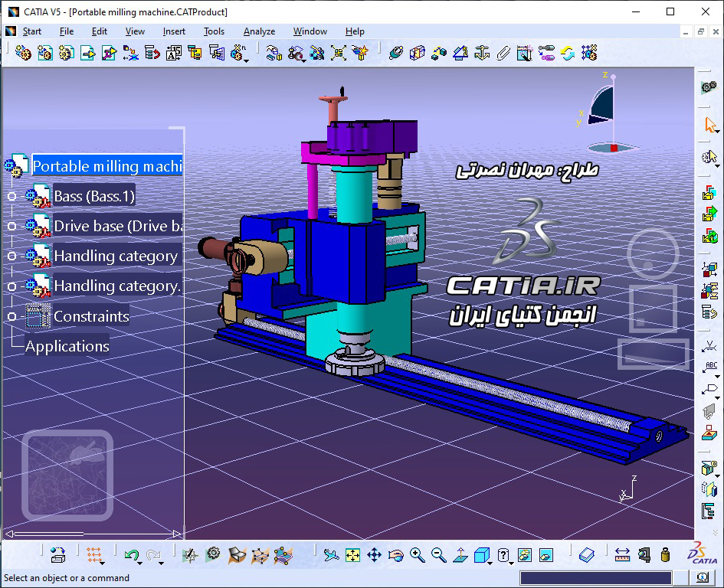
Task: Activate the Zoom In tool
Action: point(418,554)
